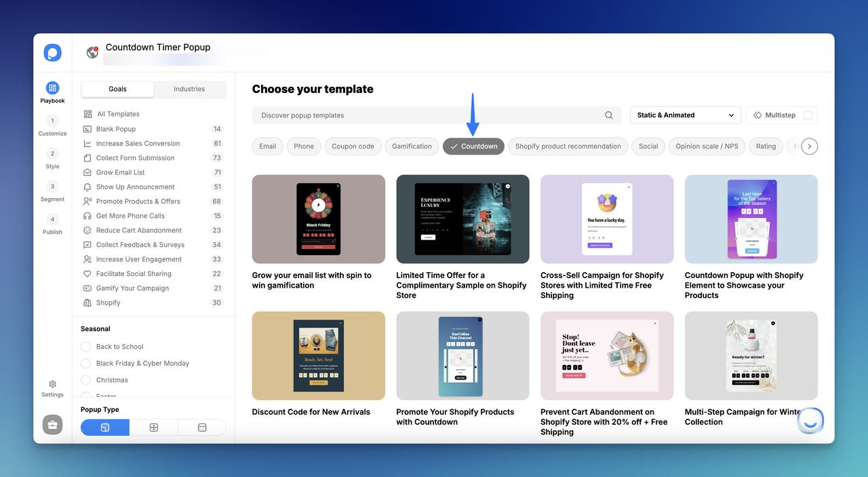The image size is (868, 477).
Task: Click the Facilitate Social Sharing heart icon
Action: [87, 273]
